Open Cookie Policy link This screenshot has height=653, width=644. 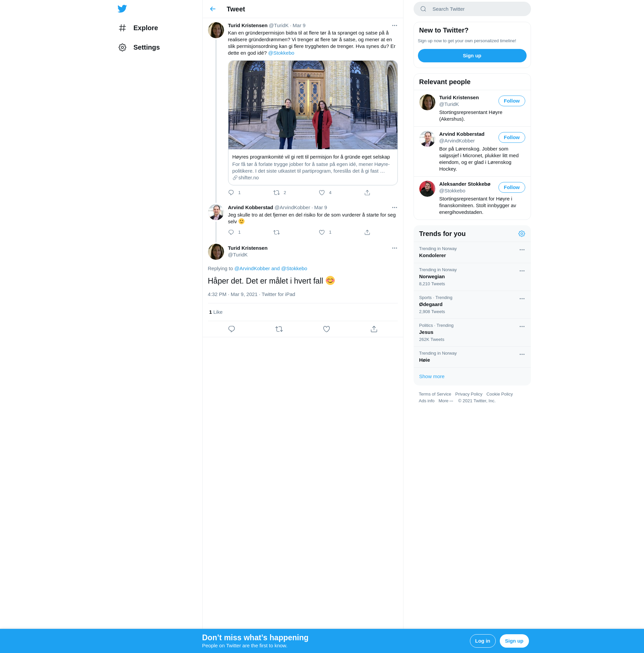point(499,395)
